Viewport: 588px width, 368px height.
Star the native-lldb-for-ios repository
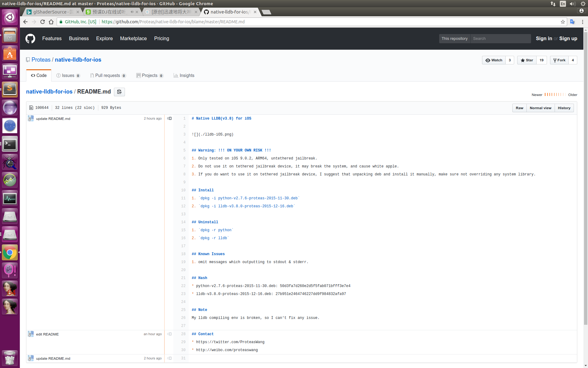point(527,60)
